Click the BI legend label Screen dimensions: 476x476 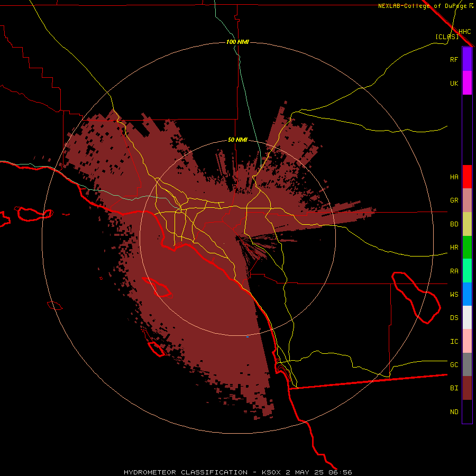454,388
